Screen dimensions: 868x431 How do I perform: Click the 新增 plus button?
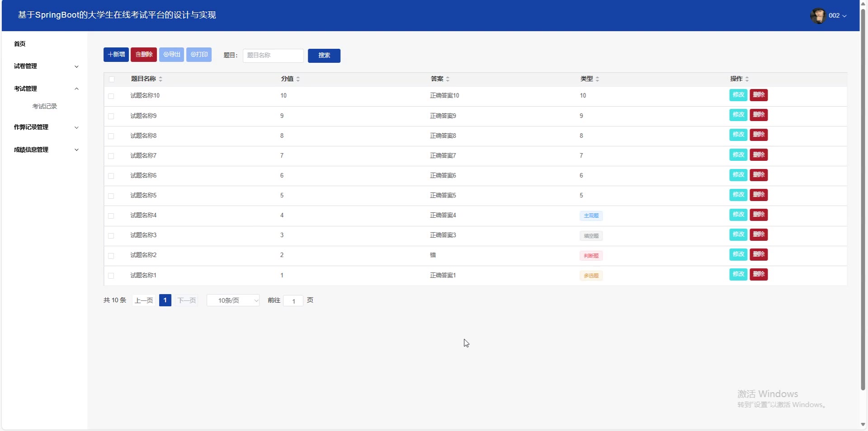(116, 55)
